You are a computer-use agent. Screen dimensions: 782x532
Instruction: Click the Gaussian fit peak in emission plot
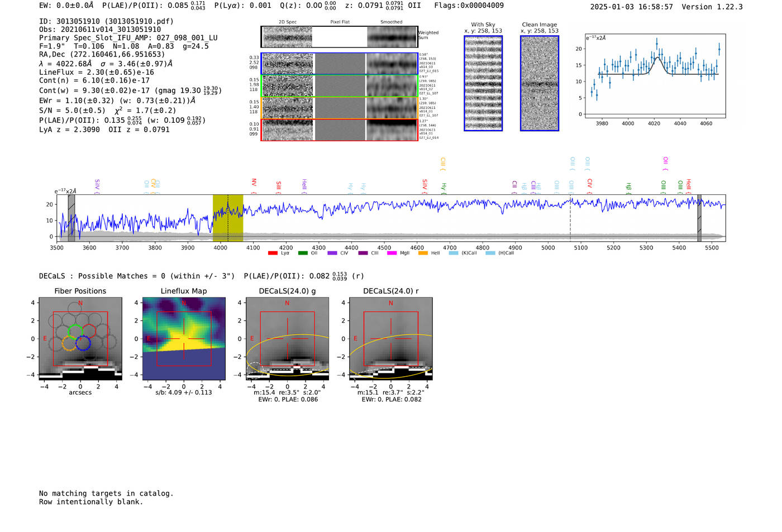(x=658, y=57)
